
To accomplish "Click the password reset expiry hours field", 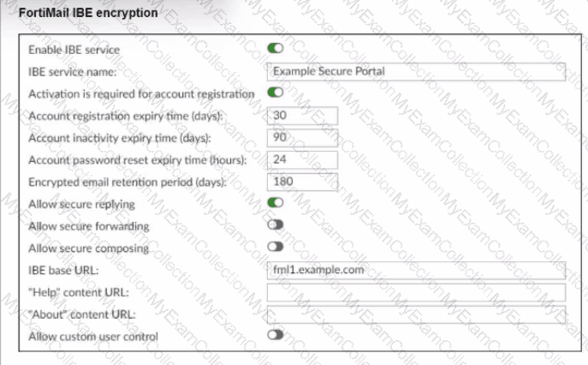I will tap(303, 159).
